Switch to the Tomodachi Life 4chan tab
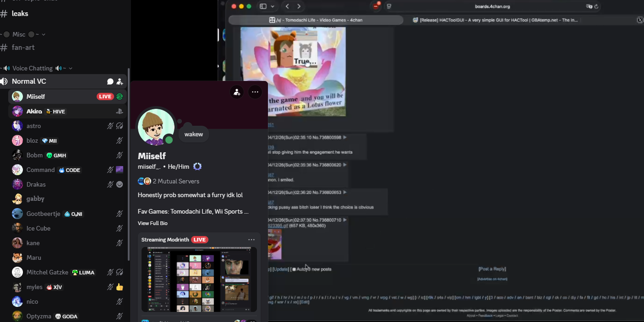This screenshot has width=644, height=322. [x=316, y=20]
